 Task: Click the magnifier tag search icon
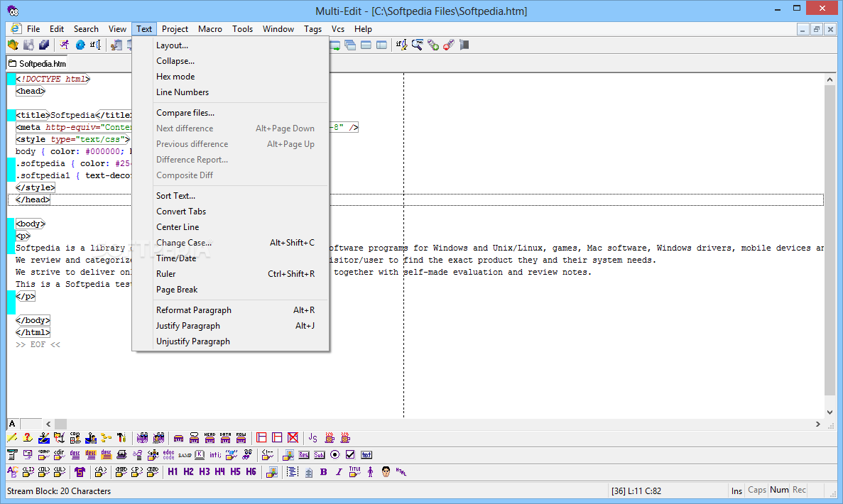[417, 45]
